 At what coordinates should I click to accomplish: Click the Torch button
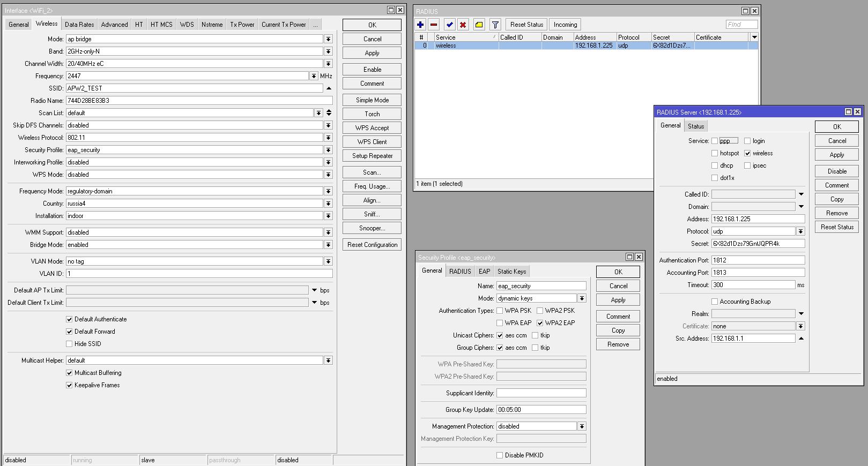tap(372, 114)
